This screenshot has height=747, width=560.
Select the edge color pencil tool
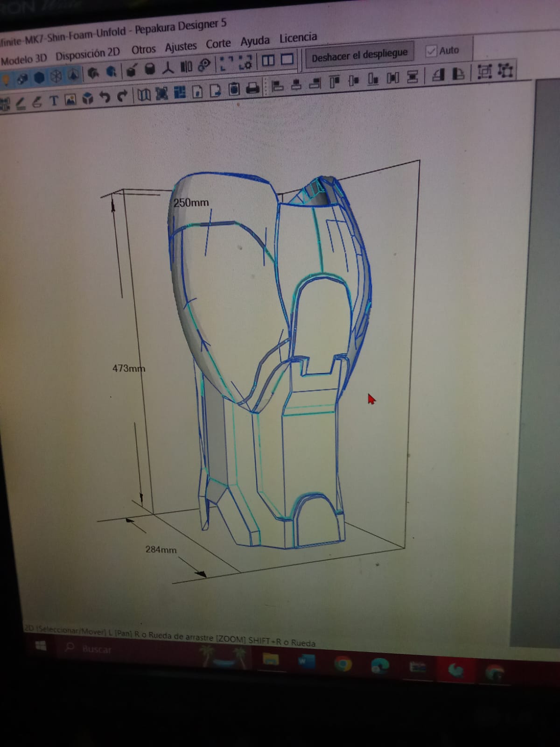tap(21, 103)
